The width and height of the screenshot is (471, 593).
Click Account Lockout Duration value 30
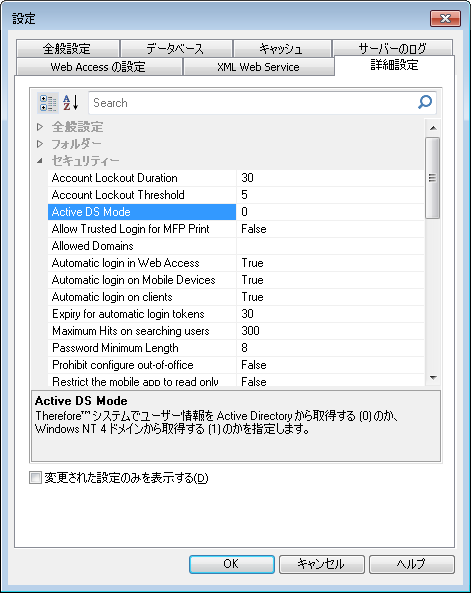coord(330,178)
